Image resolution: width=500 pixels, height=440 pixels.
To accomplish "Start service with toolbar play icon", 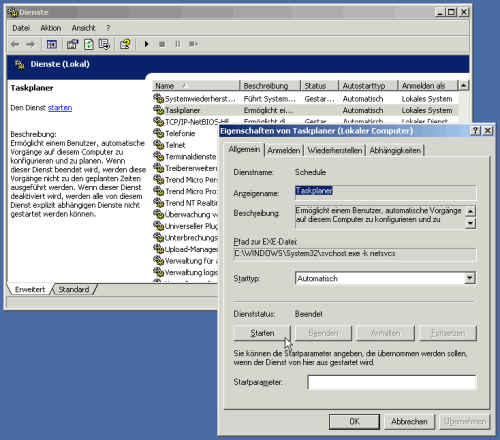I will click(146, 44).
